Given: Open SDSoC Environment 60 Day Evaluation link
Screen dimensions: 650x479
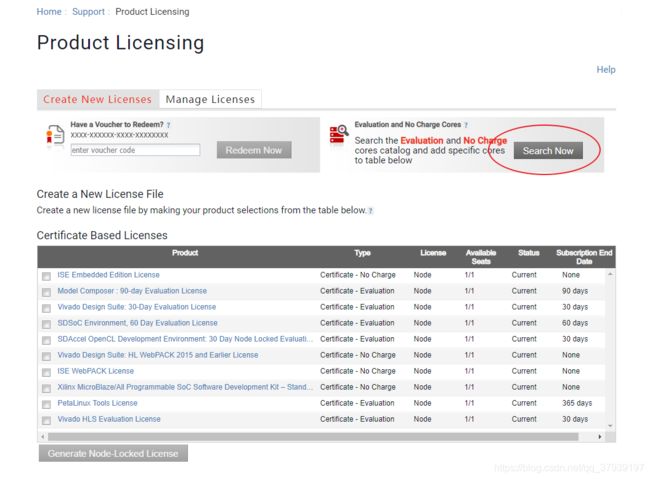Looking at the screenshot, I should click(x=137, y=323).
